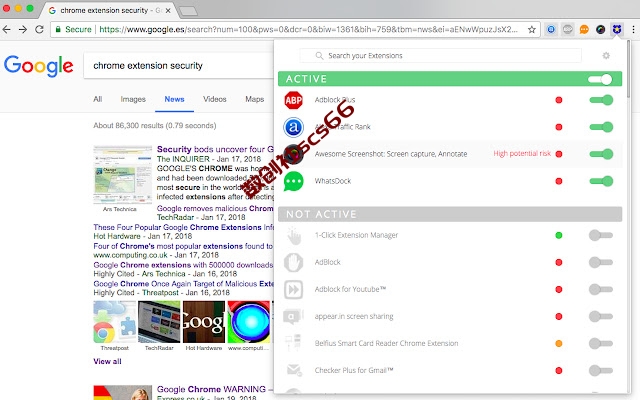Click the Adblock Plus ABP icon
Image resolution: width=640 pixels, height=400 pixels.
pos(293,100)
